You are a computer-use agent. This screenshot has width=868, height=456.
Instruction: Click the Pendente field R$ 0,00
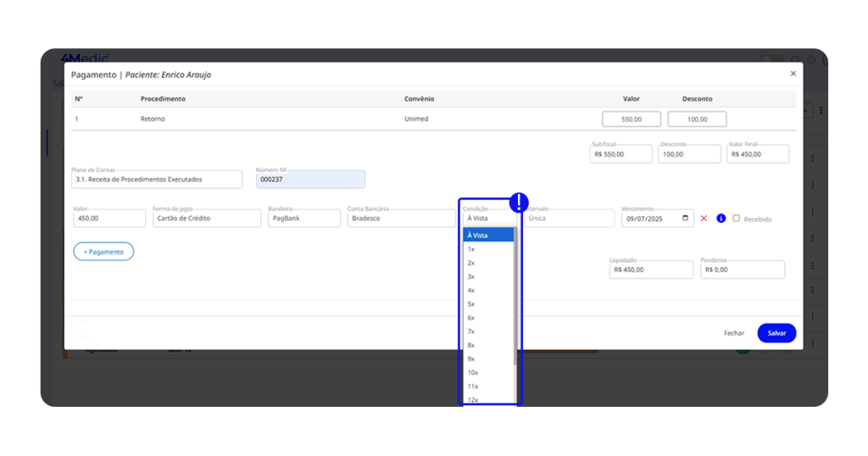coord(743,270)
